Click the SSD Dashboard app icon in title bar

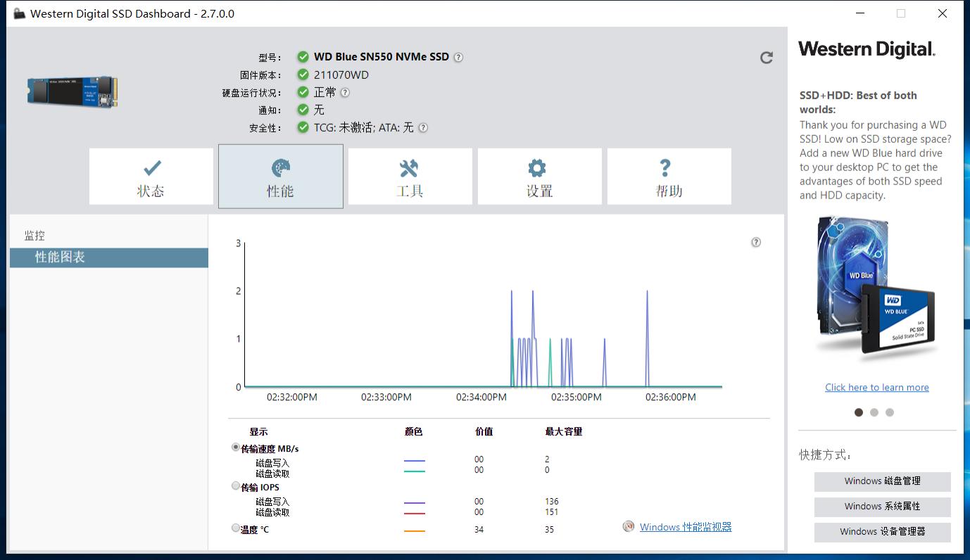point(19,14)
